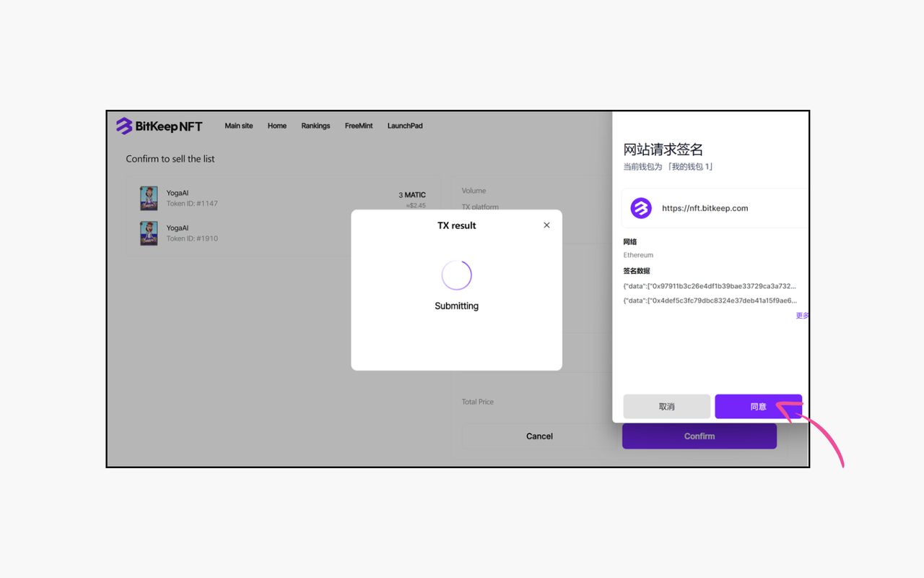Click the Volume label
This screenshot has width=924, height=578.
point(474,191)
